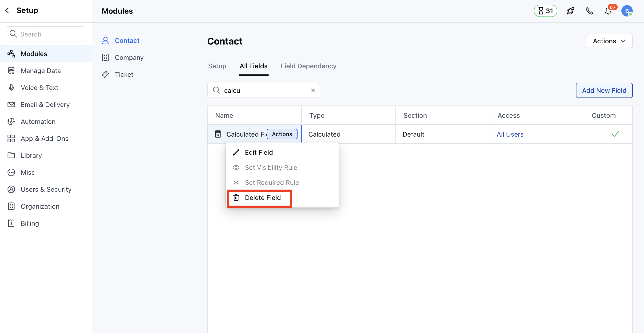Click the row Actions button on Calculated Field

click(282, 134)
